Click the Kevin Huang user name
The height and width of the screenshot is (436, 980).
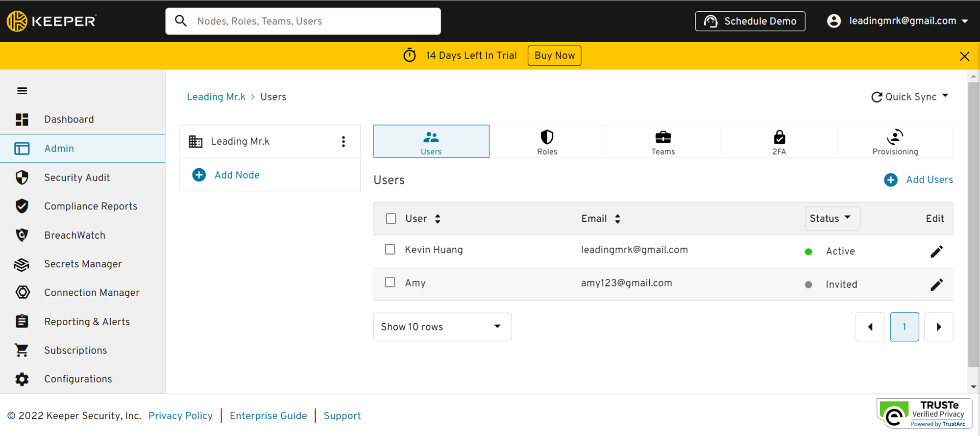point(434,250)
